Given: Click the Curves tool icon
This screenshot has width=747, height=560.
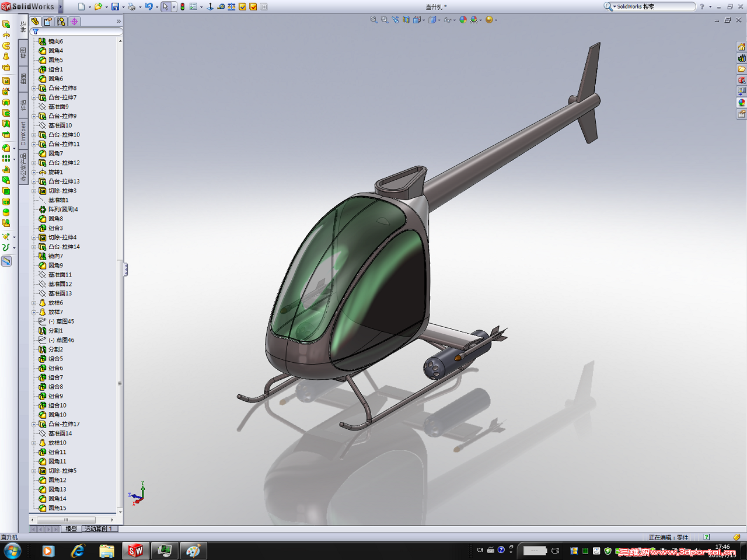Looking at the screenshot, I should click(x=6, y=247).
